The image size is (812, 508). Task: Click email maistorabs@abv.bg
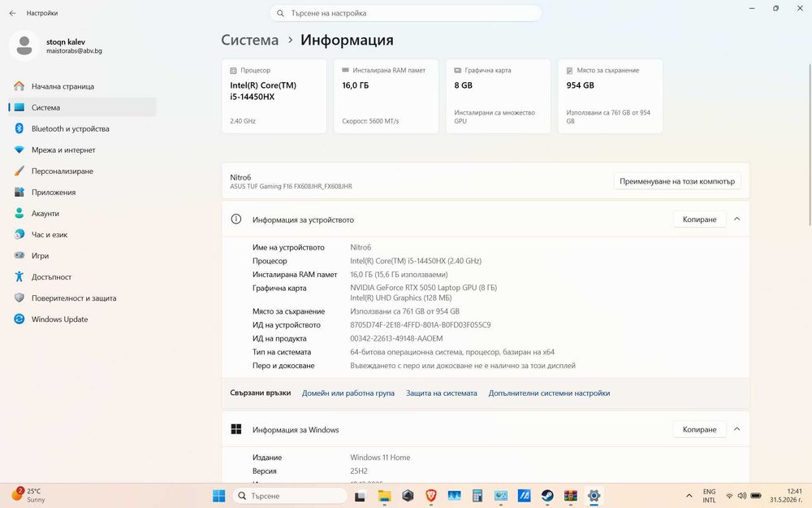click(x=74, y=51)
